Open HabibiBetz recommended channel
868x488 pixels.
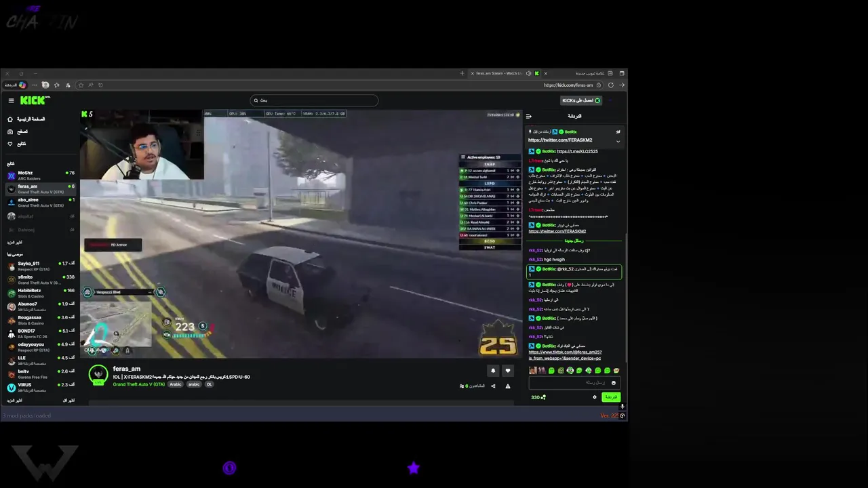[x=41, y=293]
